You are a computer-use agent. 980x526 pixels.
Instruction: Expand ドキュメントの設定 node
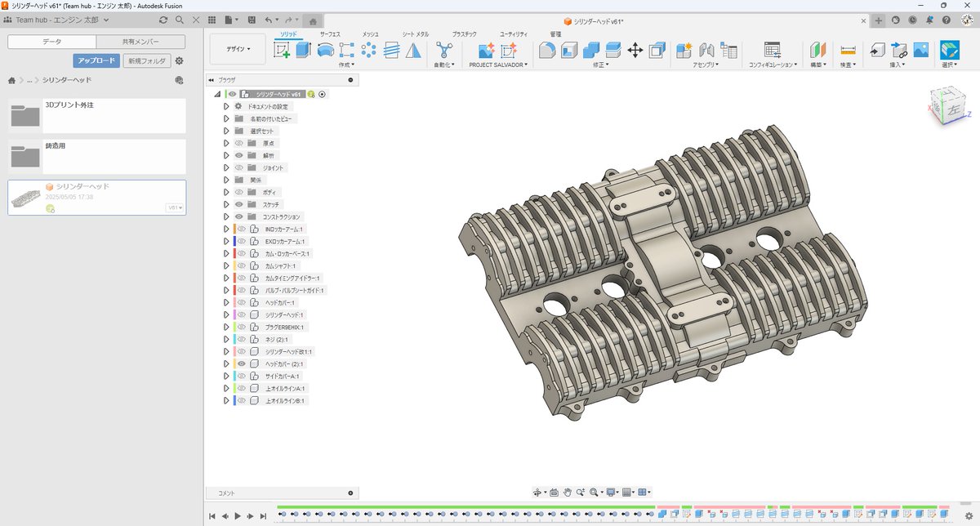click(x=227, y=106)
